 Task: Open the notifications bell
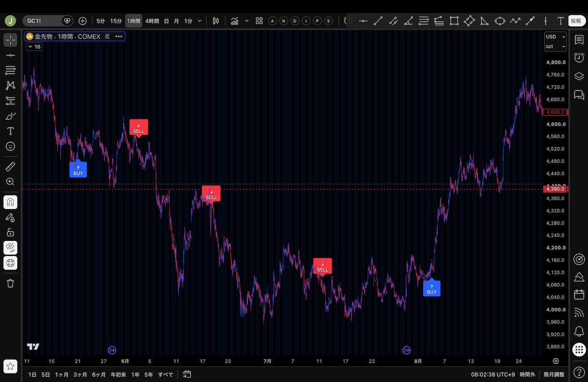point(579,331)
